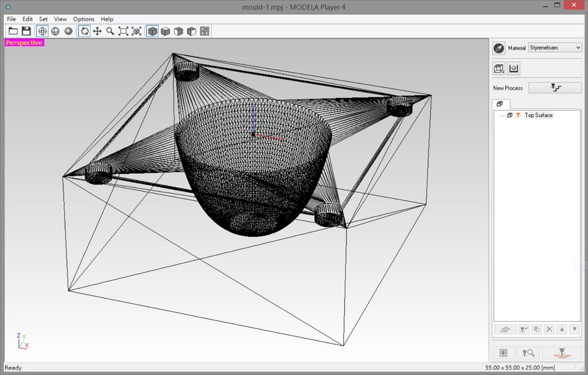
Task: Click the 55.00 x 55.00 x 25.00 [mm] size readout
Action: (520, 368)
